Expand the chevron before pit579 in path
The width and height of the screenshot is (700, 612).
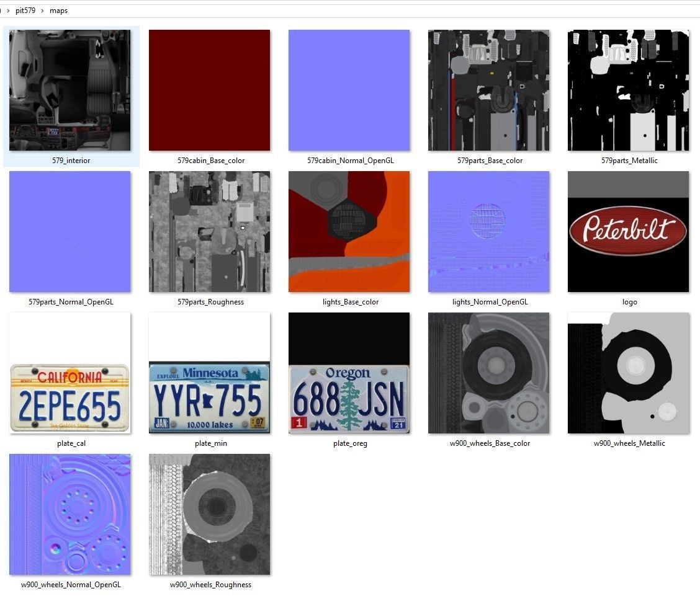(8, 11)
